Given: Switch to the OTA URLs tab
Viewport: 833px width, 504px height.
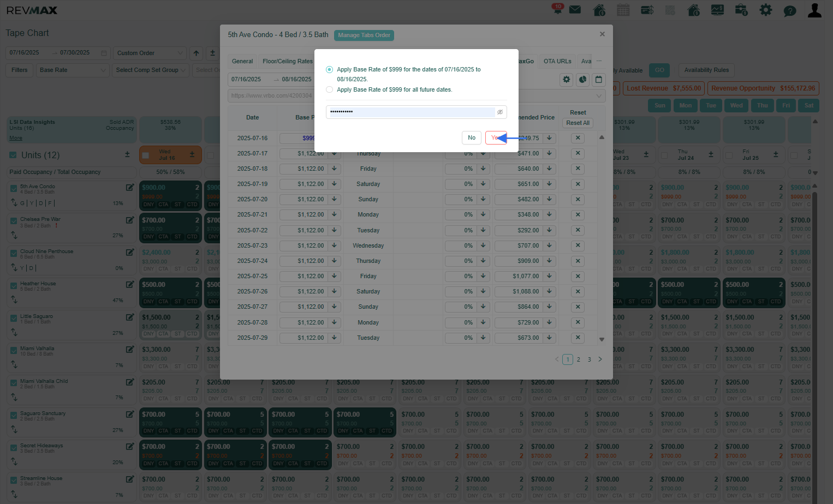Looking at the screenshot, I should pyautogui.click(x=557, y=61).
